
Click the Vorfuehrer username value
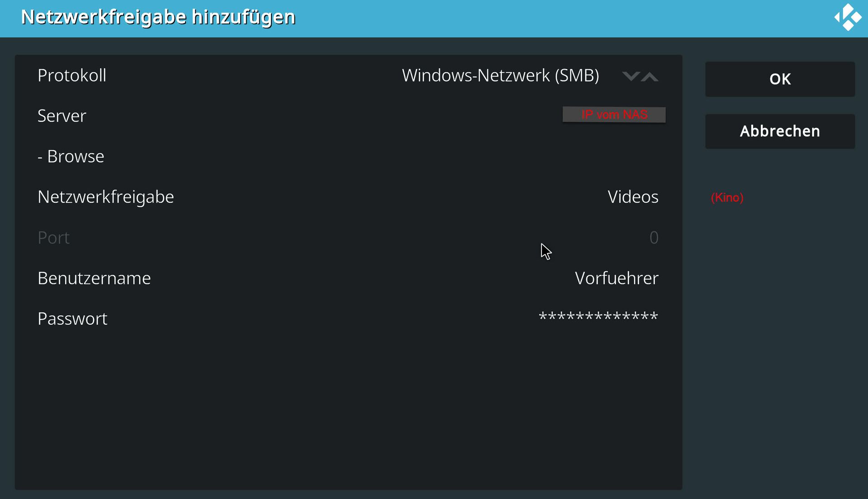click(617, 278)
